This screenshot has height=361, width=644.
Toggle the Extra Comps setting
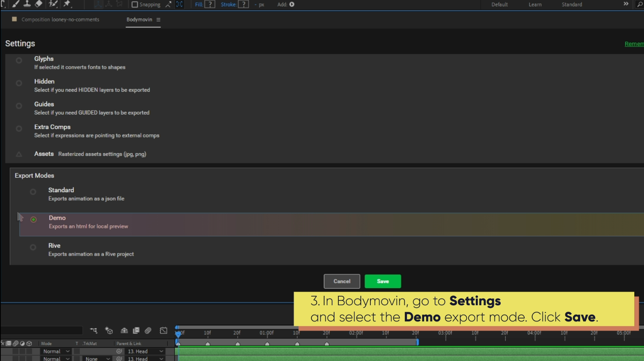pyautogui.click(x=19, y=128)
